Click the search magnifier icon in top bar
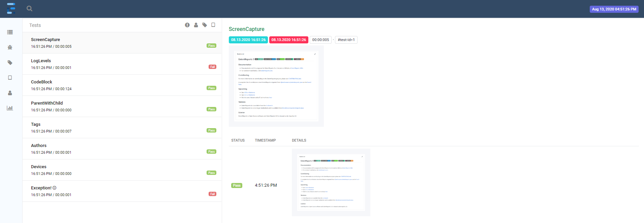Viewport: 644px width, 223px height. pyautogui.click(x=30, y=9)
